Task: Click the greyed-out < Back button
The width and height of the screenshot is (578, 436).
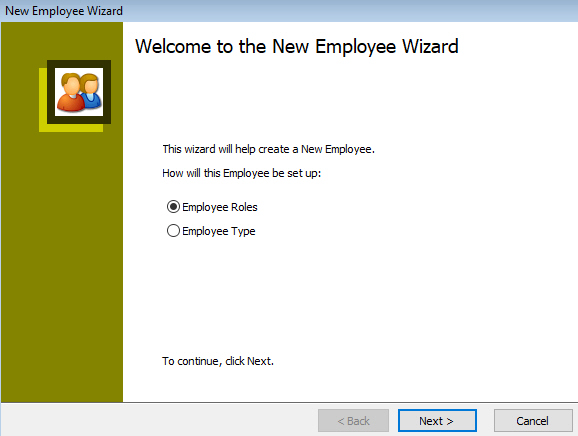Action: [354, 421]
